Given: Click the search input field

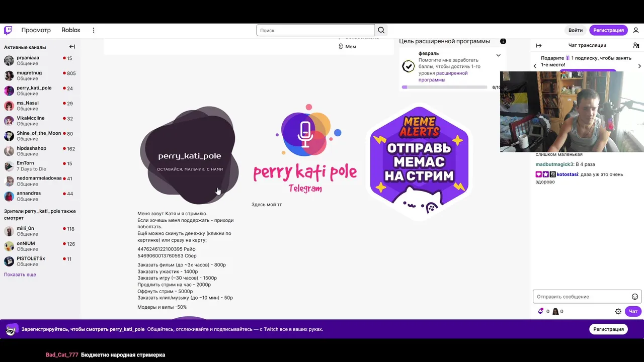Looking at the screenshot, I should tap(315, 30).
